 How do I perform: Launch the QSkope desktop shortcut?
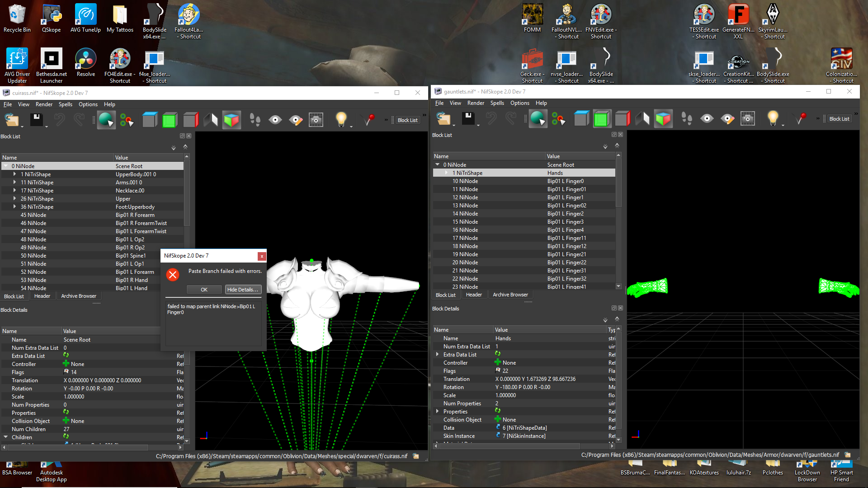(51, 18)
